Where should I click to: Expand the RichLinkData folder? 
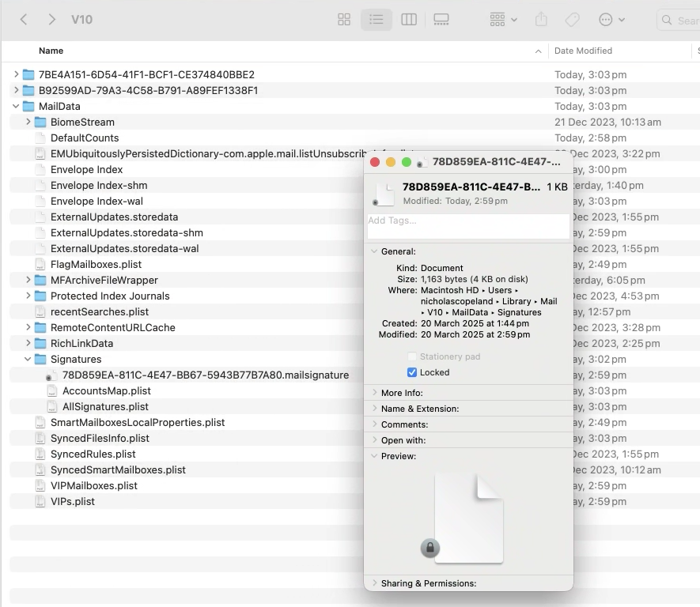point(28,343)
